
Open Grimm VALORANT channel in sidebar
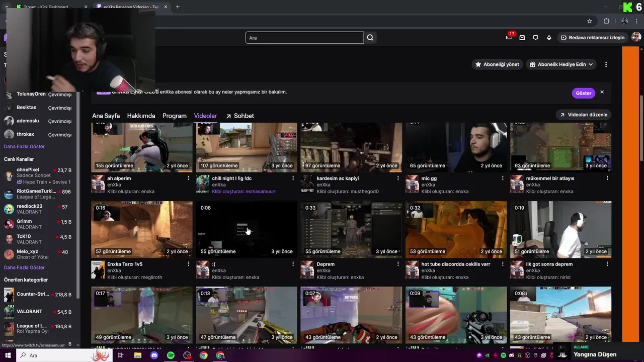39,224
